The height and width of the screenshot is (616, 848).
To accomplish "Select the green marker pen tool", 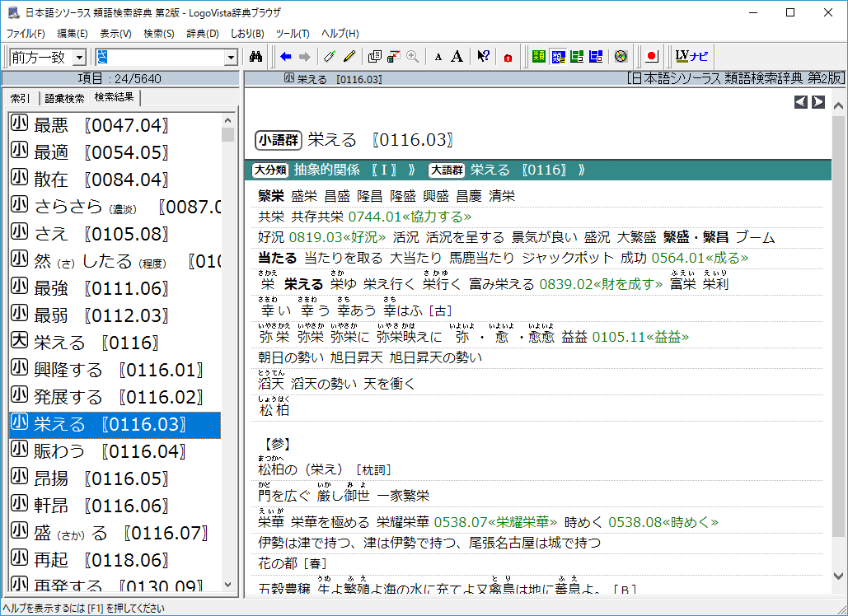I will (330, 56).
